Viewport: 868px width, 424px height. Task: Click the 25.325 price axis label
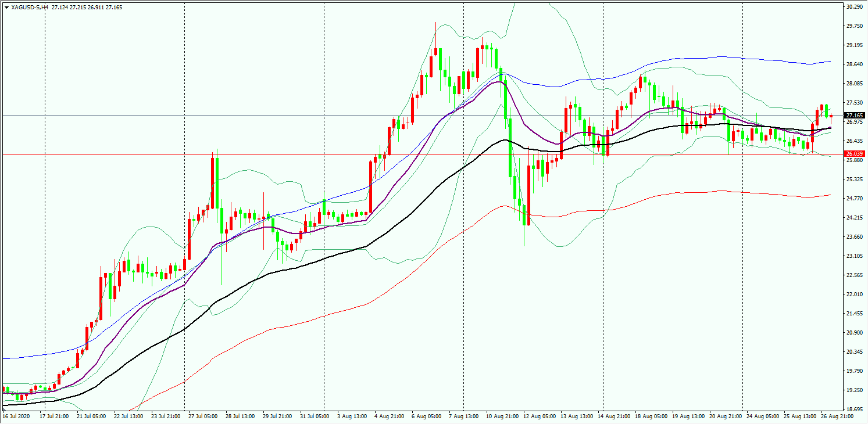tap(854, 179)
